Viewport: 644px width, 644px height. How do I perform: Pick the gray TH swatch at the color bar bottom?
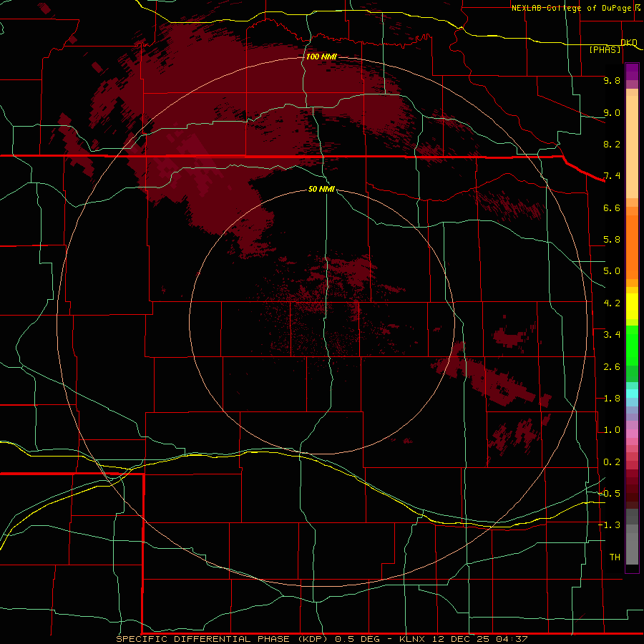(x=632, y=548)
